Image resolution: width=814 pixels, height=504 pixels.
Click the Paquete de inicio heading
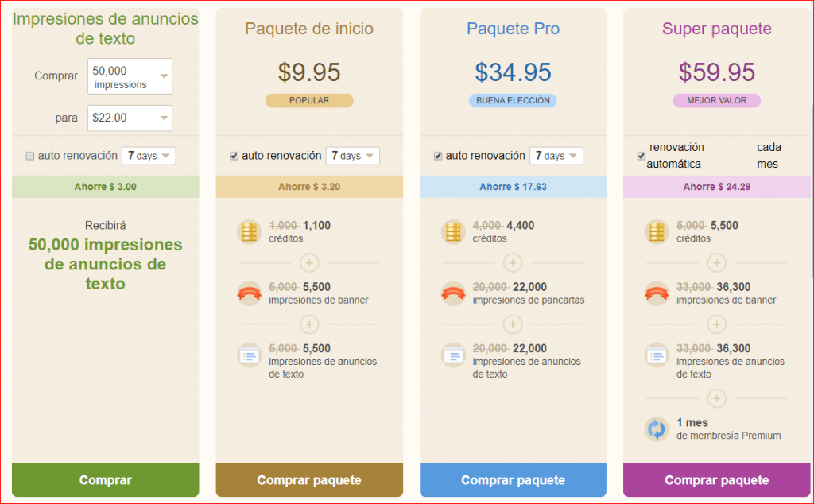click(309, 29)
